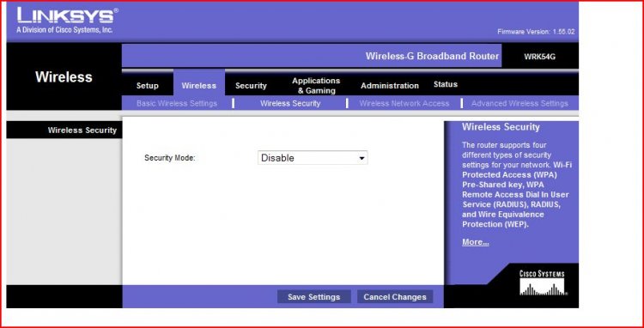Image resolution: width=644 pixels, height=328 pixels.
Task: Click the Wireless-G Broadband Router title
Action: [432, 56]
